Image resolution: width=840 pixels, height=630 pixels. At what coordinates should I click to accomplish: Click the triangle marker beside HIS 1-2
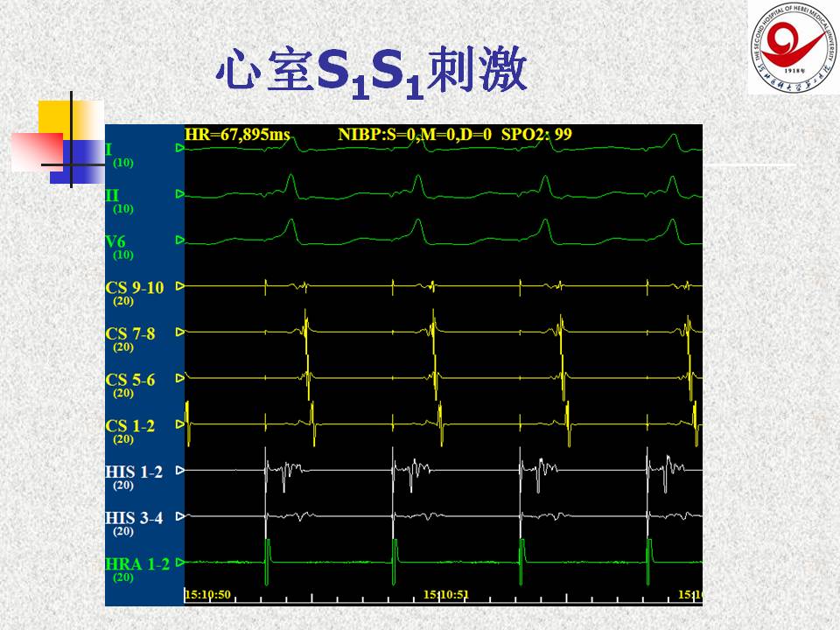point(180,470)
